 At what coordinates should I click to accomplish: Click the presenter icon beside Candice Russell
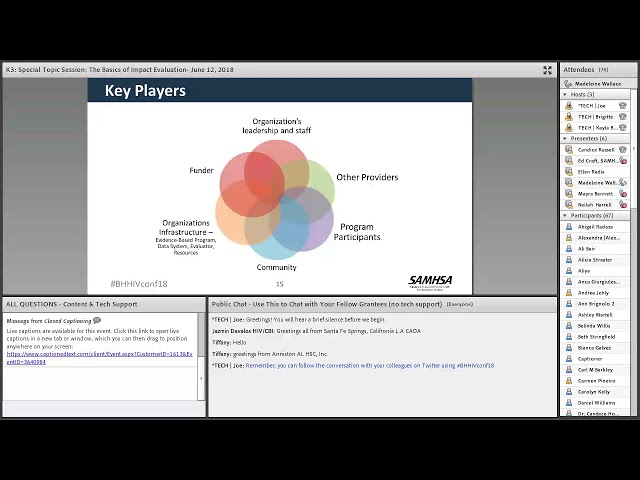[569, 150]
